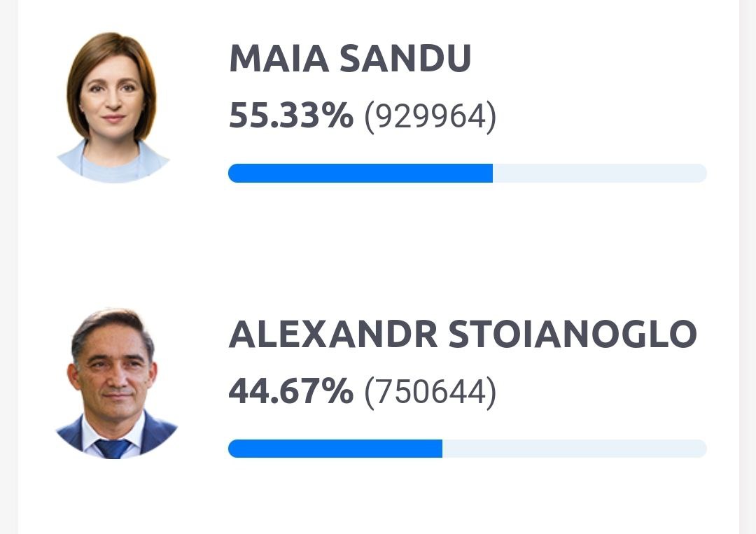Click the 44.67% percentage value
Viewport: 756px width, 534px height.
[290, 392]
